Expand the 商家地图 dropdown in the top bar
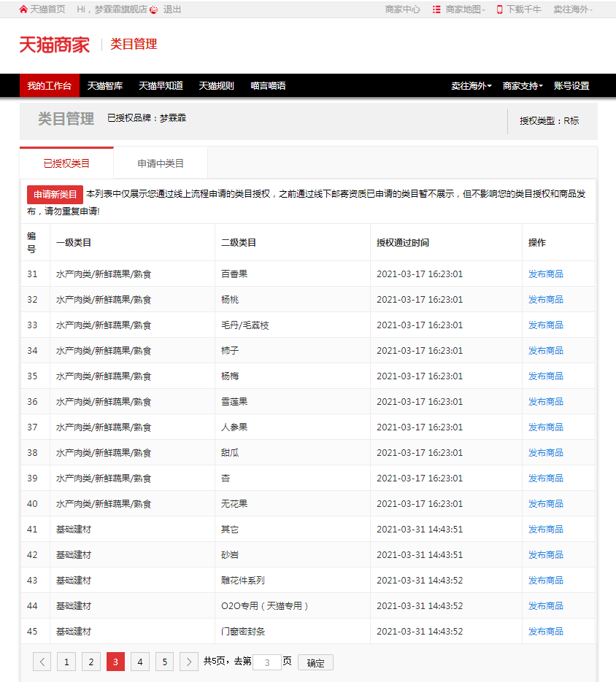 [x=466, y=9]
